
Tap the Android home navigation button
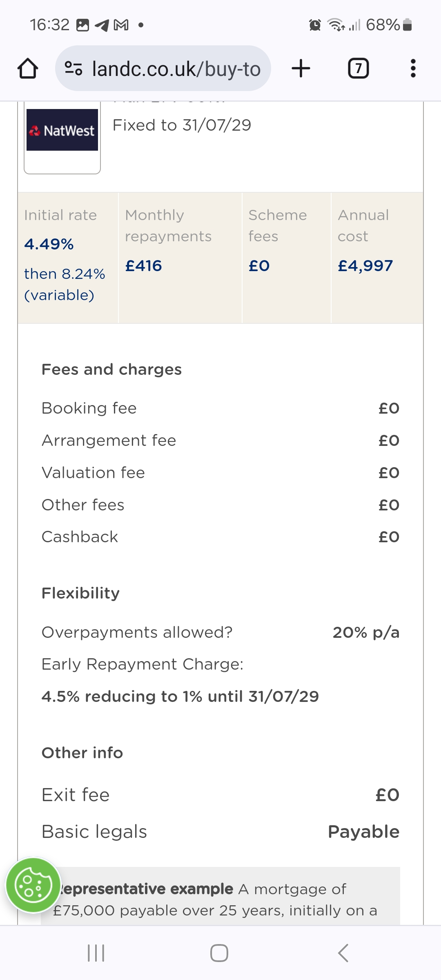pos(219,953)
